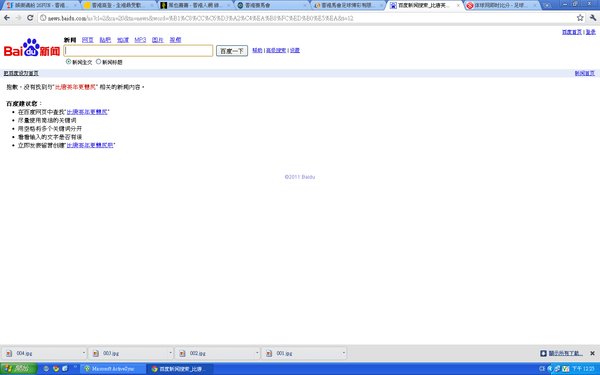The height and width of the screenshot is (375, 600).
Task: Select the news title radio button
Action: 98,62
